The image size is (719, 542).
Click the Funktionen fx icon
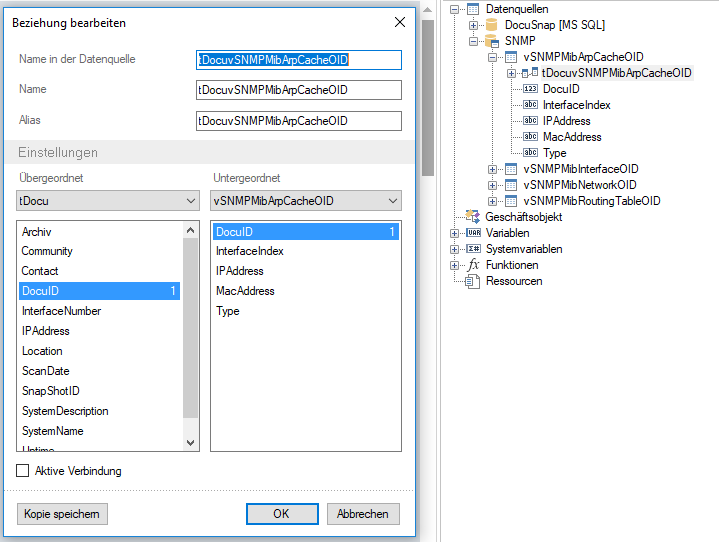tap(473, 265)
